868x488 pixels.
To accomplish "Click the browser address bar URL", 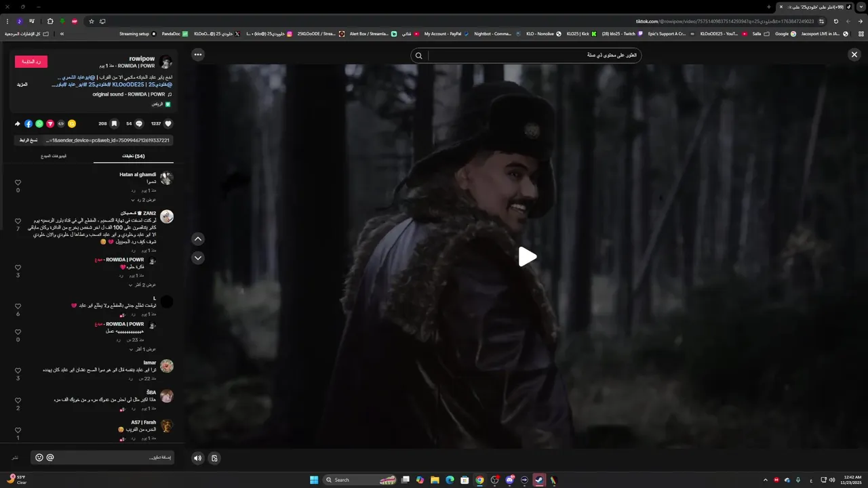I will [x=725, y=21].
